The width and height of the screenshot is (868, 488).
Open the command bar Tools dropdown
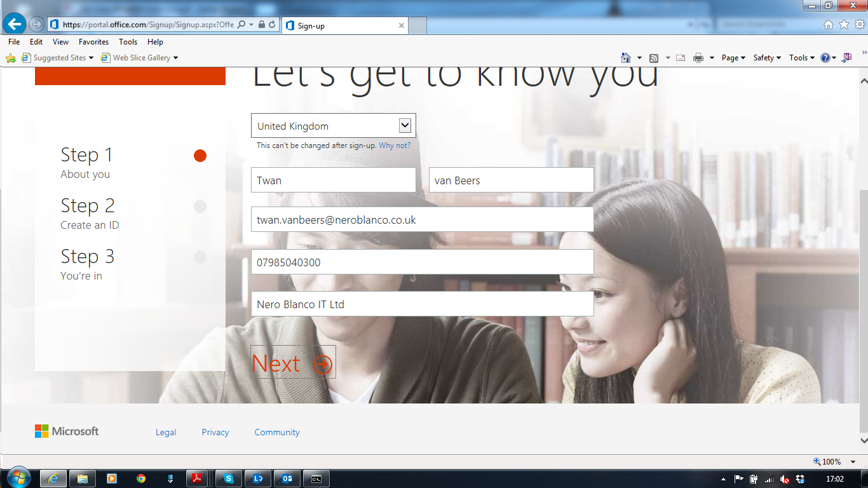(x=802, y=58)
